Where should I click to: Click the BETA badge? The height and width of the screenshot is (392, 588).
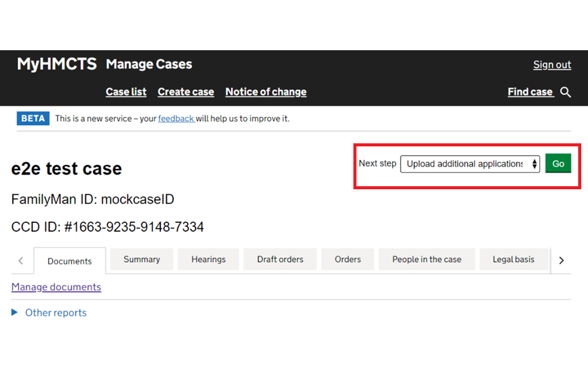pyautogui.click(x=33, y=119)
